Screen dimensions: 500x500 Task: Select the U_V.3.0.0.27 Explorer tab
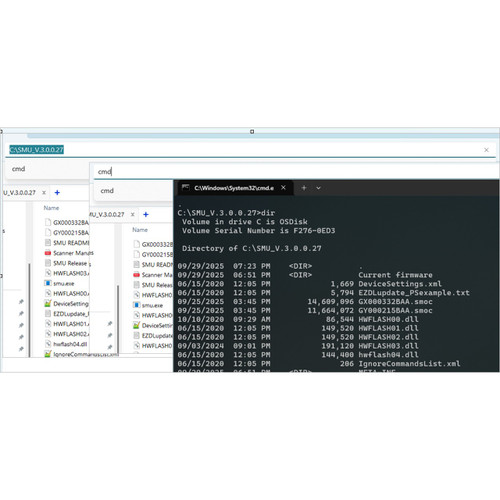[19, 193]
